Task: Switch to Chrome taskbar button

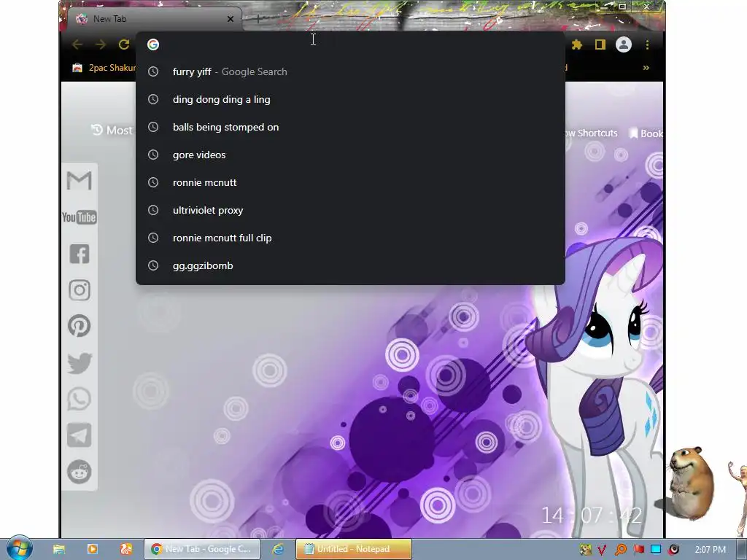Action: (x=202, y=549)
